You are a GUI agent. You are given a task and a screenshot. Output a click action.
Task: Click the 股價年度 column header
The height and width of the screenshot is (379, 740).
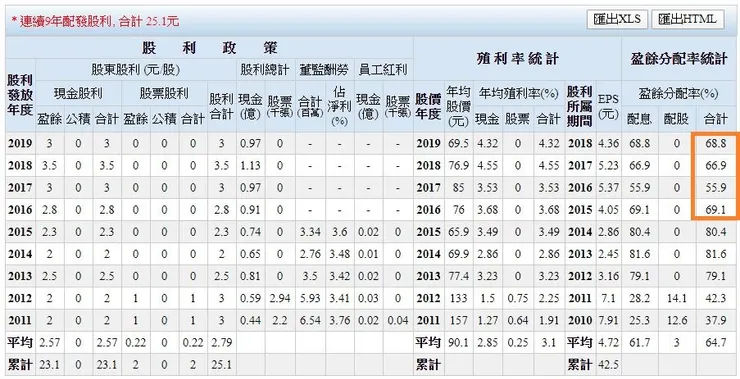(x=428, y=106)
